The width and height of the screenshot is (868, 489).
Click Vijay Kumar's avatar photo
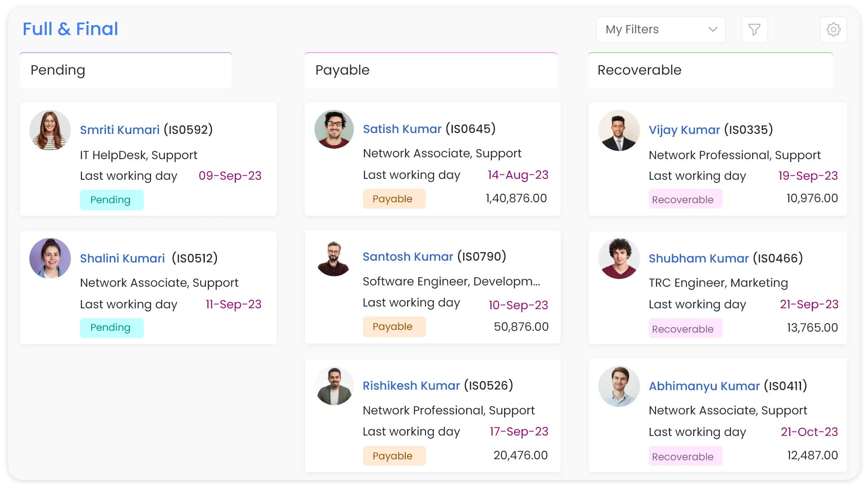coord(619,130)
